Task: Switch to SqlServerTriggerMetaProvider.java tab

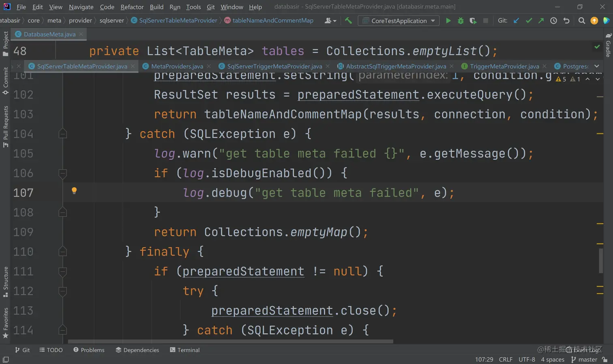Action: pos(274,66)
